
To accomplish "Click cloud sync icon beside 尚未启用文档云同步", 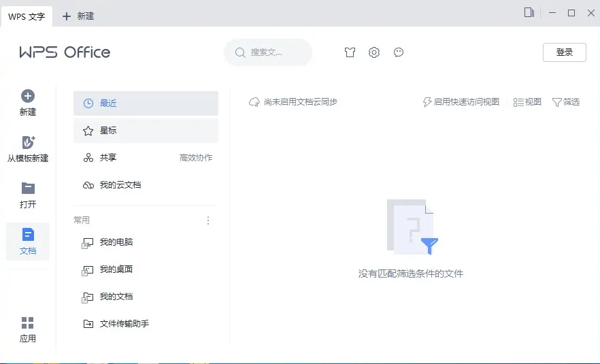I will click(x=254, y=102).
